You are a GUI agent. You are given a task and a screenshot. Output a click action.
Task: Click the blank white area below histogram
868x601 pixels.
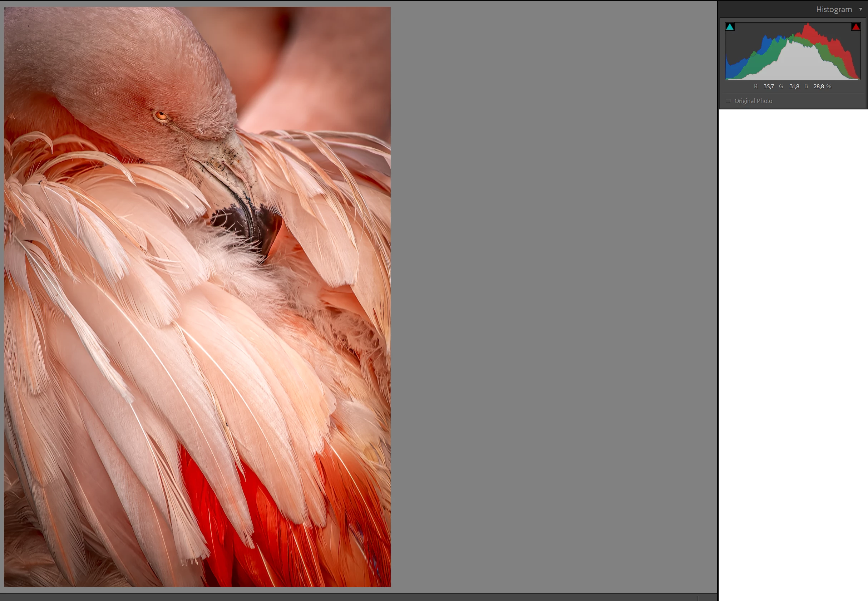point(793,339)
